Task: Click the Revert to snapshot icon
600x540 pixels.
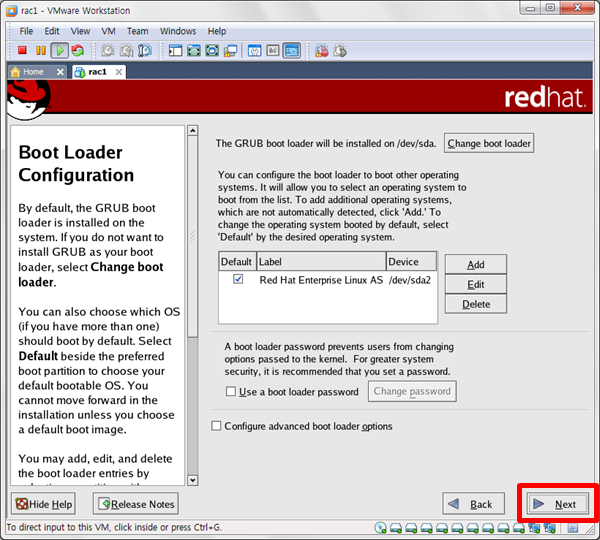Action: pos(126,50)
